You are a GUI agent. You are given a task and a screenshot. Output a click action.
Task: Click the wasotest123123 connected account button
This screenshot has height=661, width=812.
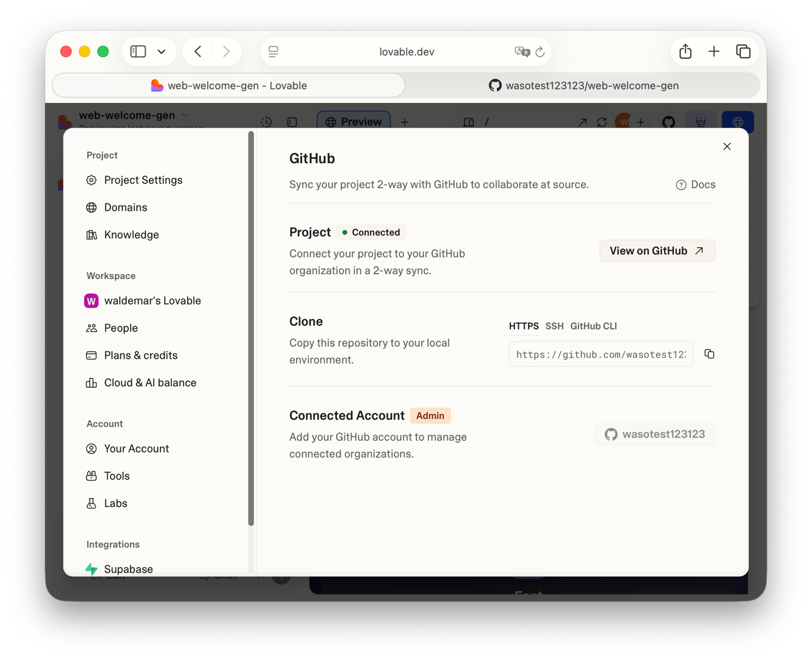pos(654,434)
